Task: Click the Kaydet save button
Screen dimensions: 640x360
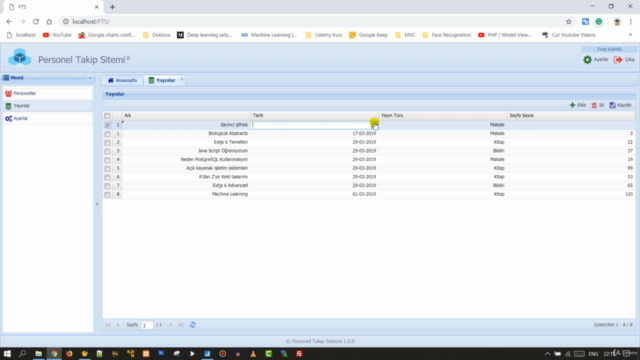Action: (620, 105)
